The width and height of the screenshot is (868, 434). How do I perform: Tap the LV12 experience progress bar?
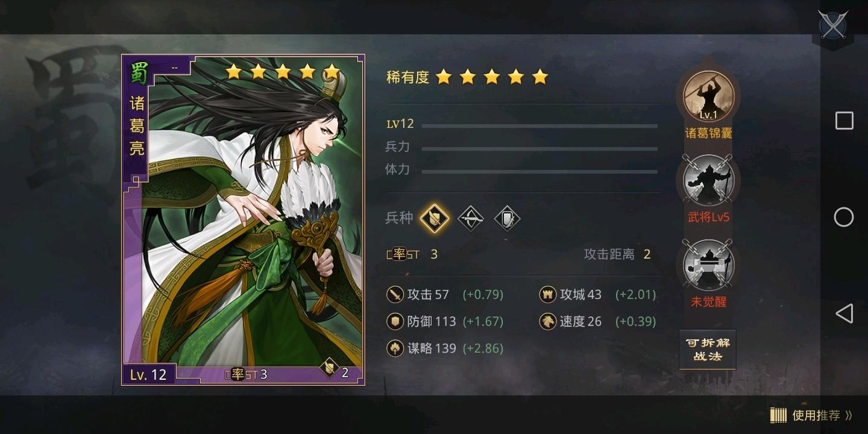point(539,126)
